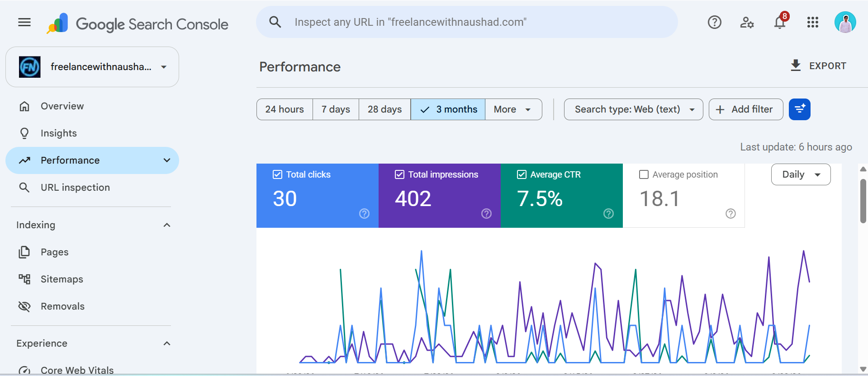Click the search magnifier icon
This screenshot has width=868, height=376.
[x=275, y=22]
